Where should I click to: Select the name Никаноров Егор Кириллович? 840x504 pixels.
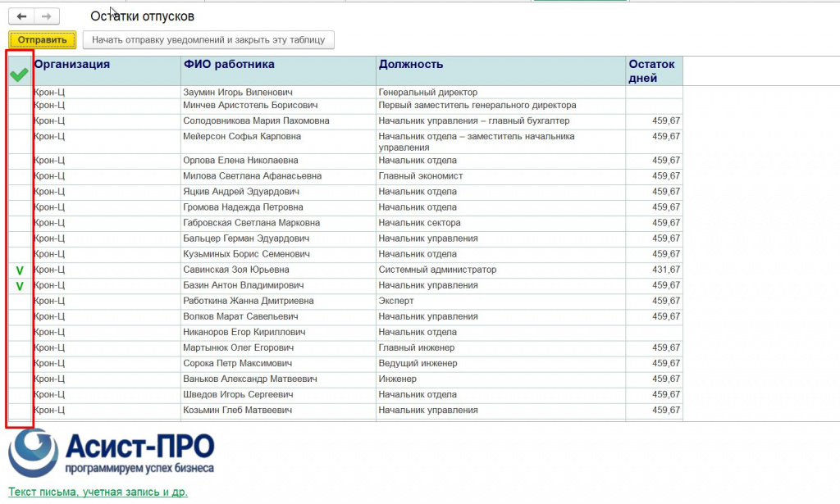coord(244,332)
